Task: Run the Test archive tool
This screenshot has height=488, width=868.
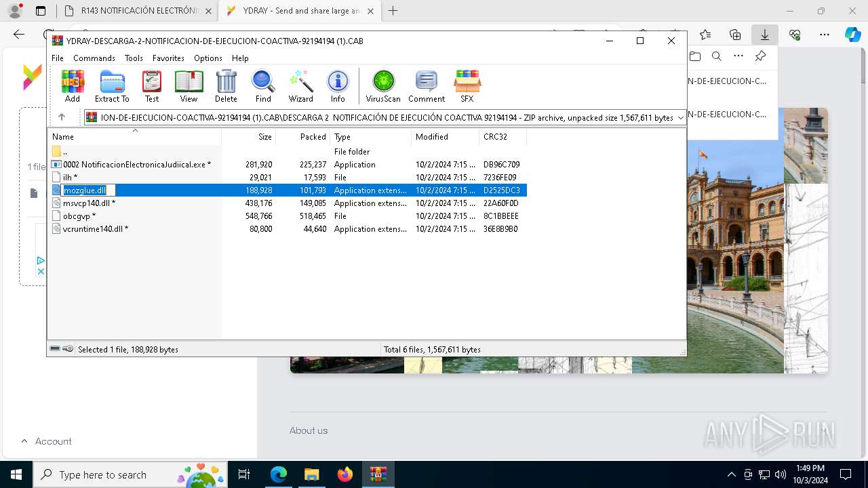Action: pos(152,86)
